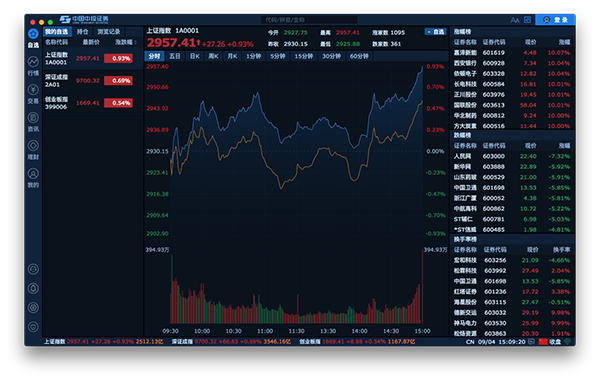Click the 名称代码 column header

coord(56,42)
